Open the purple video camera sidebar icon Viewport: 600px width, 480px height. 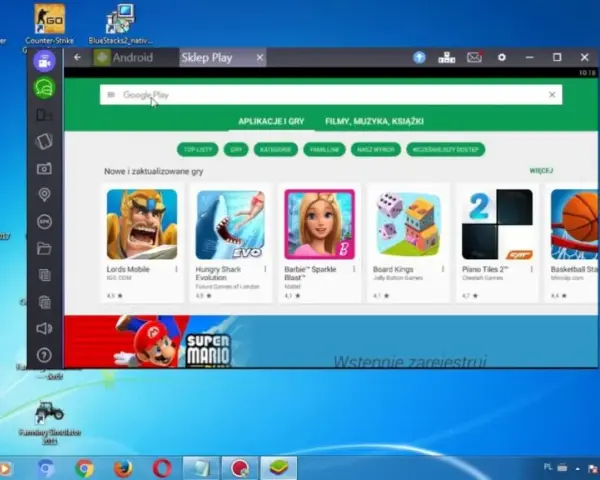(44, 61)
